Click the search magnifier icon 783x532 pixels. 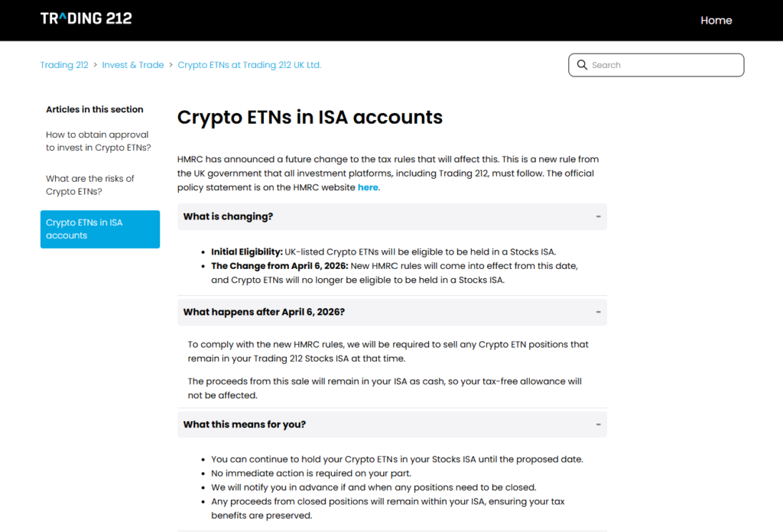pyautogui.click(x=582, y=65)
